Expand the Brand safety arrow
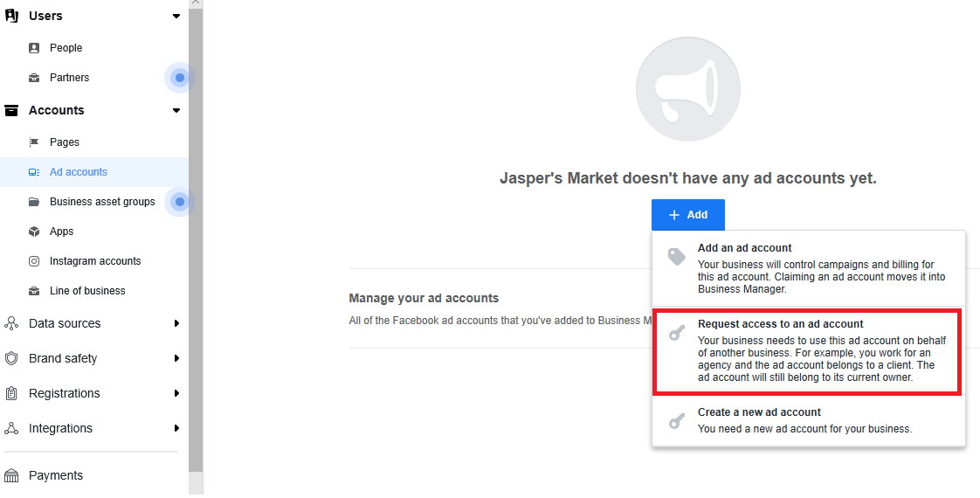This screenshot has width=980, height=498. [x=177, y=359]
